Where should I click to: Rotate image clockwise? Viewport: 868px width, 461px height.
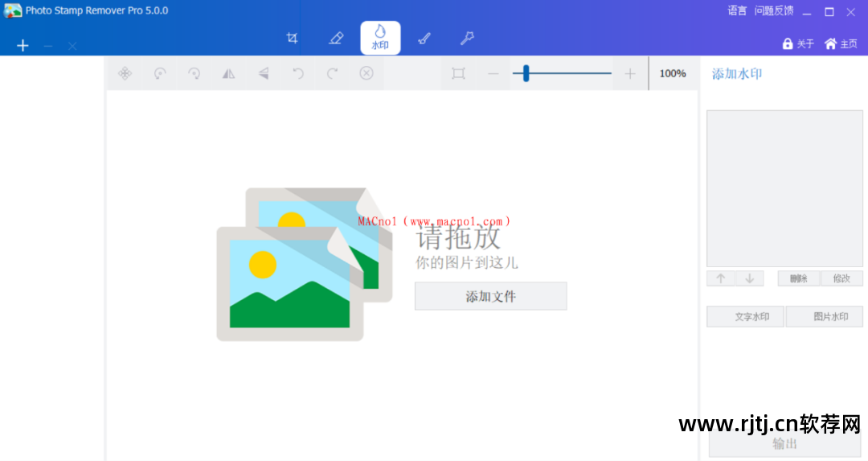point(194,73)
